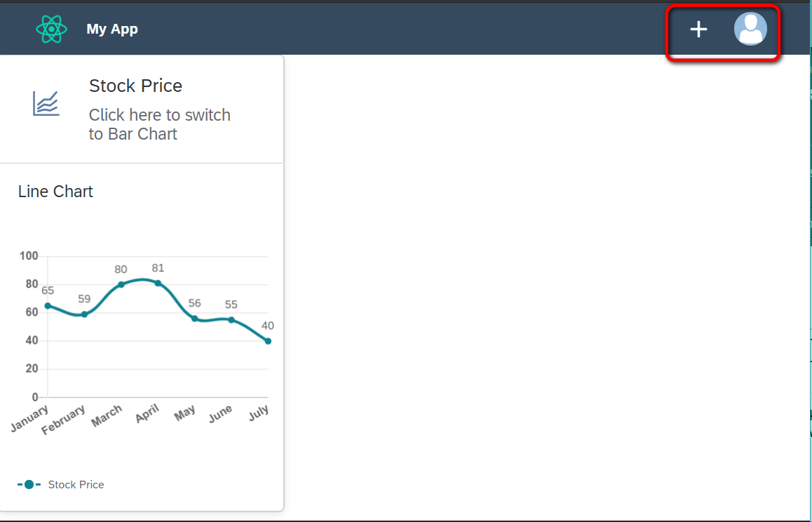Click the Stock Price card title

point(135,86)
